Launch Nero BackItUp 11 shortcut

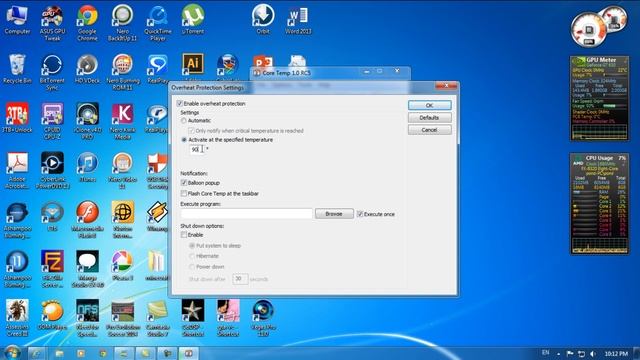click(x=122, y=23)
